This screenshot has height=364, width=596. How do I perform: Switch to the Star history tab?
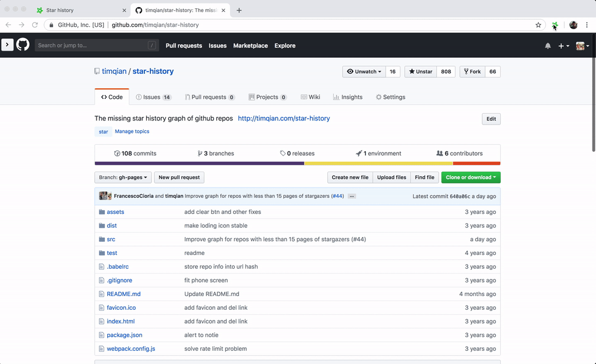[x=82, y=10]
